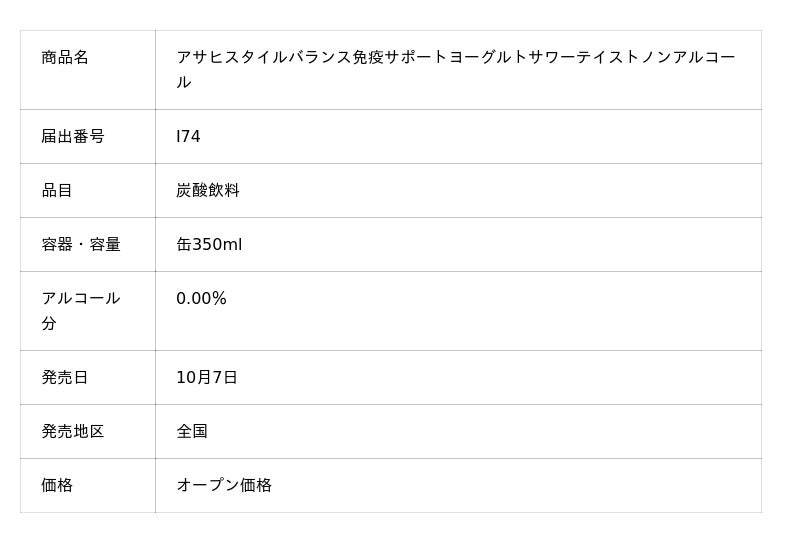Select the 缶350ml value text
The width and height of the screenshot is (800, 543).
point(209,245)
